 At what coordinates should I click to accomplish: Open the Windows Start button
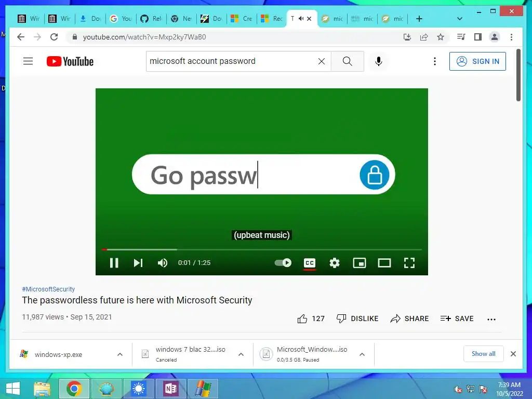[13, 389]
